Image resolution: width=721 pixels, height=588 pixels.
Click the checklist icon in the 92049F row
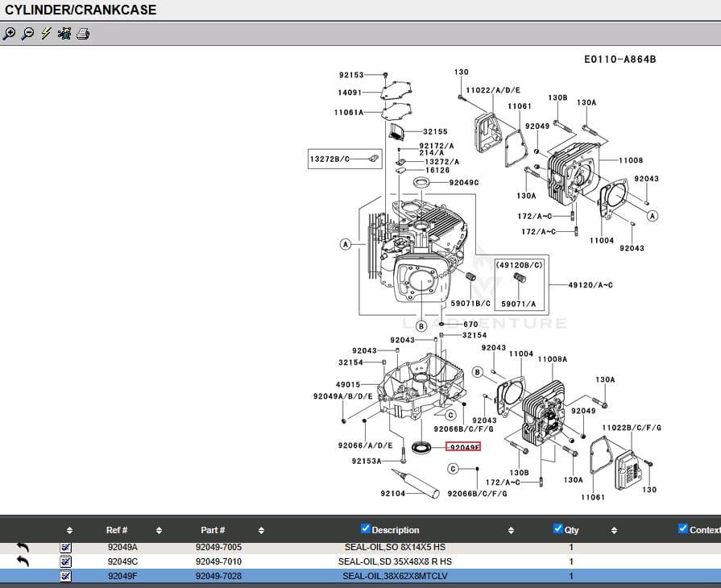(x=66, y=576)
